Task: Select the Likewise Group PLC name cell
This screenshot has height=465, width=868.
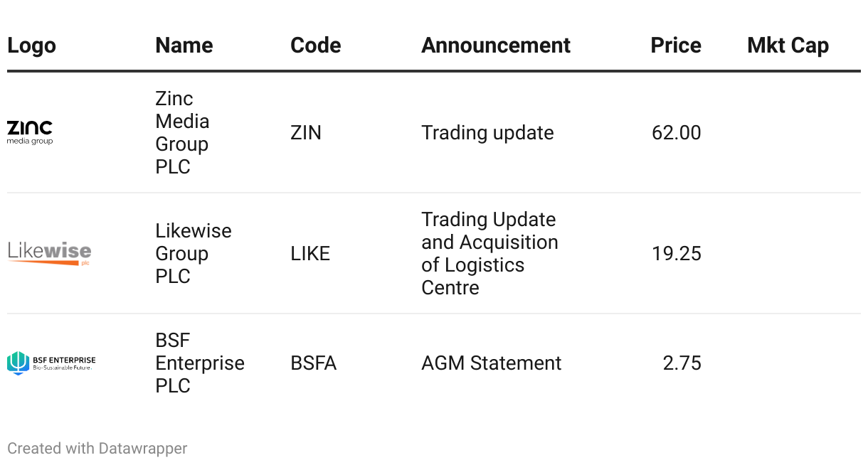Action: (x=193, y=253)
